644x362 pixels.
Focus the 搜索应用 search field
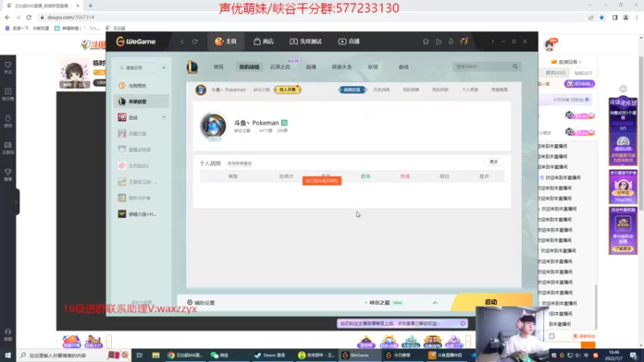137,68
